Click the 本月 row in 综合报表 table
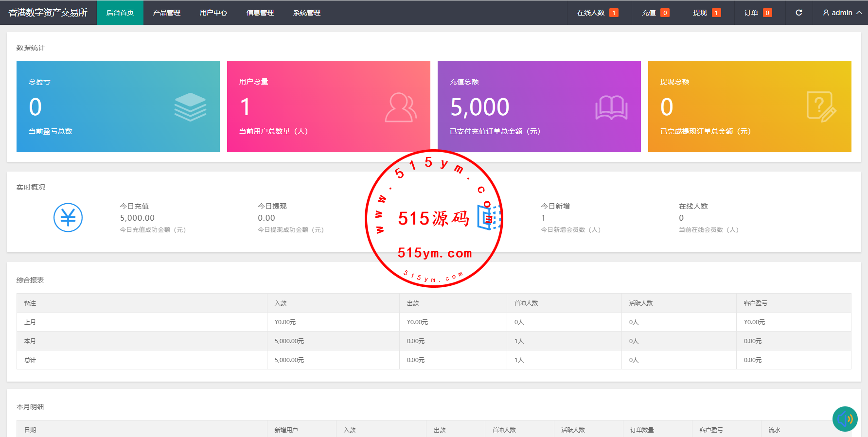868x437 pixels. [x=30, y=341]
